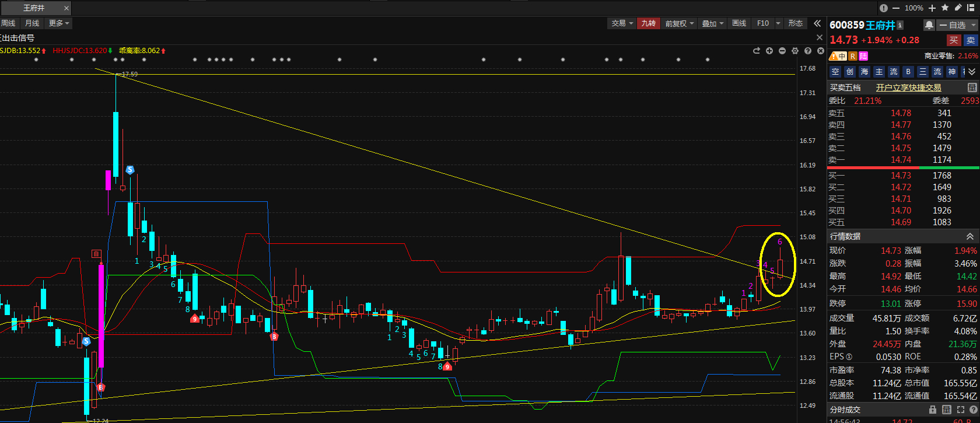The height and width of the screenshot is (423, 980).
Task: Open the 开户立享快捷交易 link
Action: 908,88
